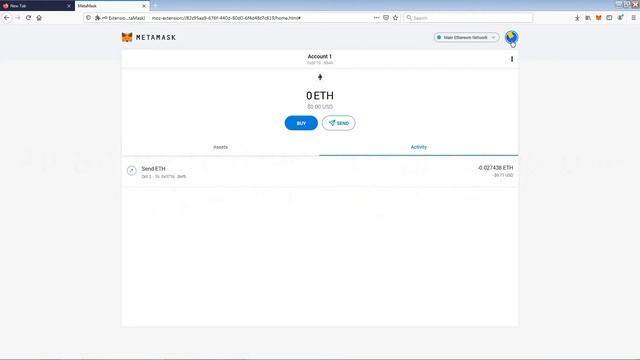The image size is (640, 360).
Task: Open the downloads toolbar icon
Action: point(577,18)
